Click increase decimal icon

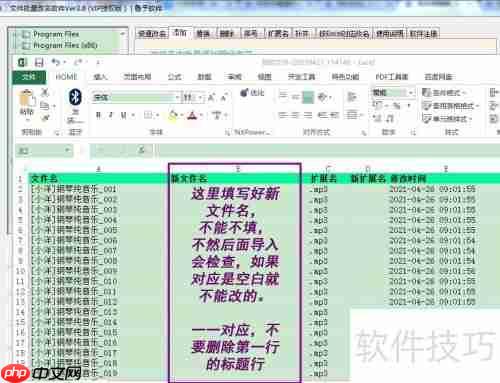pos(377,118)
